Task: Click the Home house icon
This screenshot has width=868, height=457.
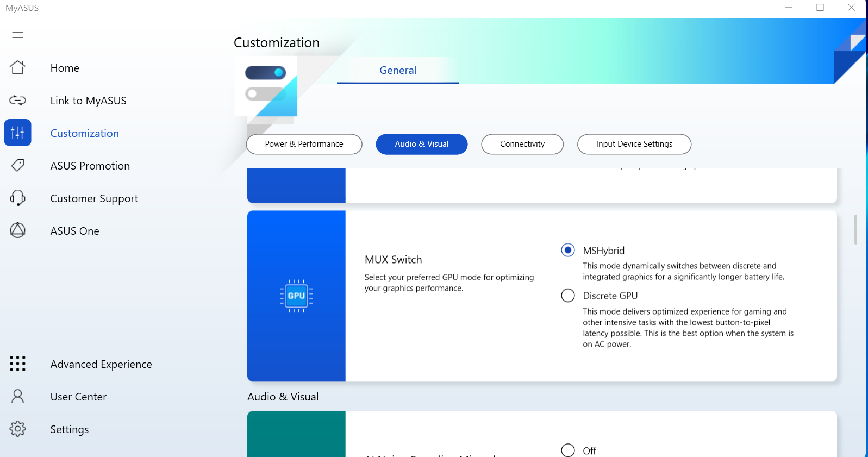Action: tap(17, 67)
